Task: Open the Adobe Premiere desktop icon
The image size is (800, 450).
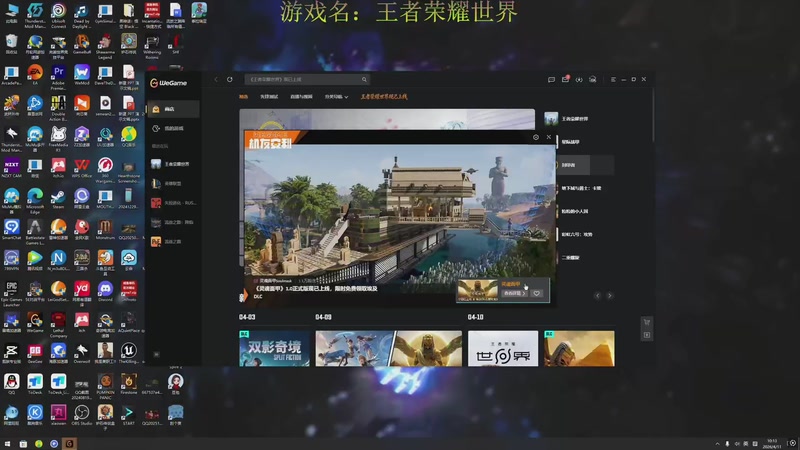Action: pos(58,77)
